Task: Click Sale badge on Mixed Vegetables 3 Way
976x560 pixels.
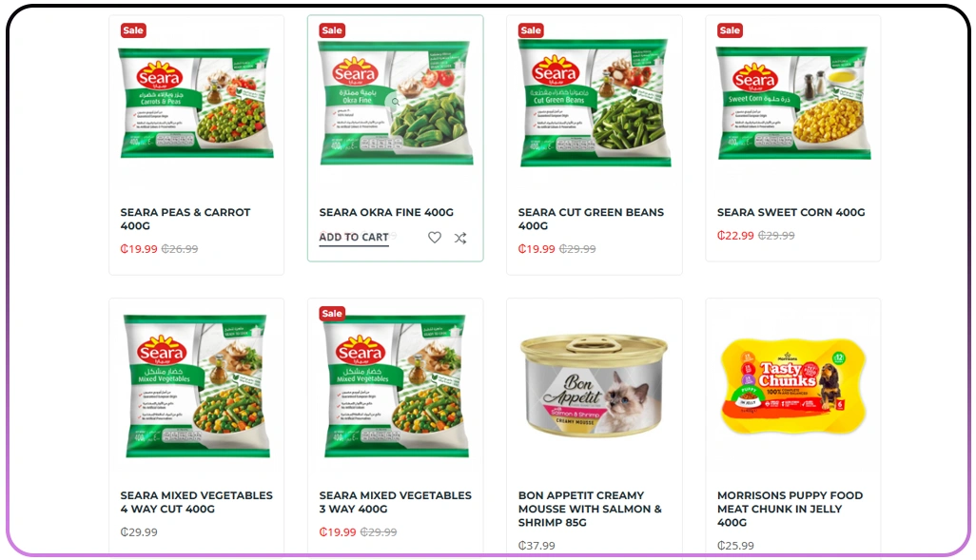Action: (x=332, y=314)
